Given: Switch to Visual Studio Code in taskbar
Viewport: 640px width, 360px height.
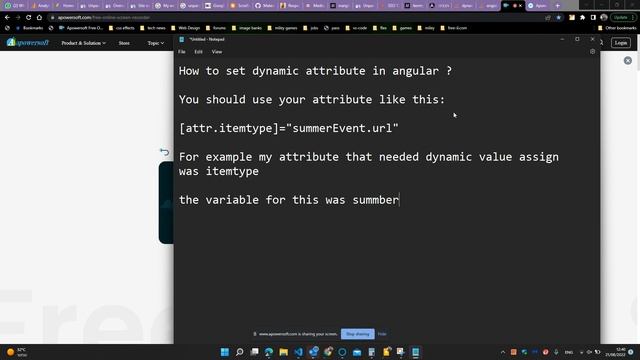Looking at the screenshot, I should 298,352.
